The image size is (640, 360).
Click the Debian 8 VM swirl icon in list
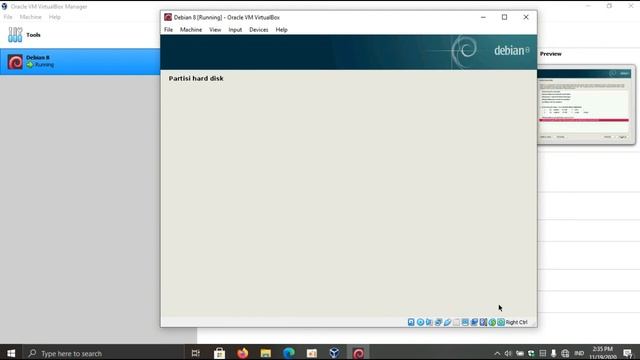pyautogui.click(x=16, y=62)
